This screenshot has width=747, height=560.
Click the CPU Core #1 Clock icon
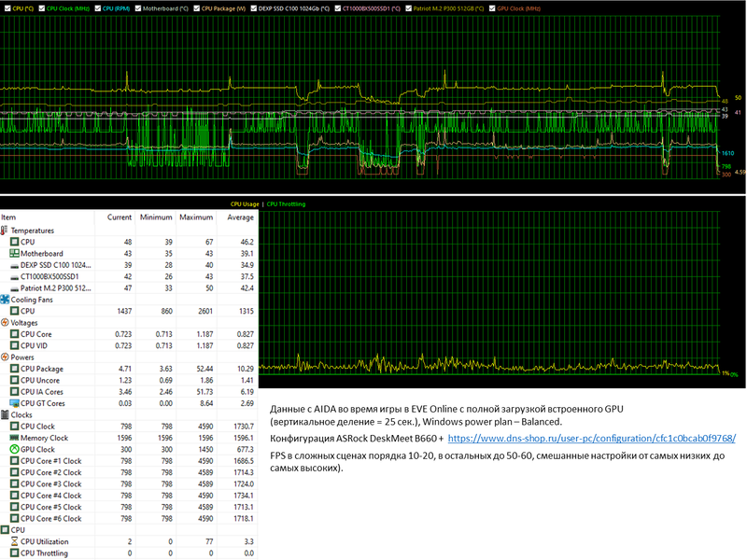tap(15, 461)
